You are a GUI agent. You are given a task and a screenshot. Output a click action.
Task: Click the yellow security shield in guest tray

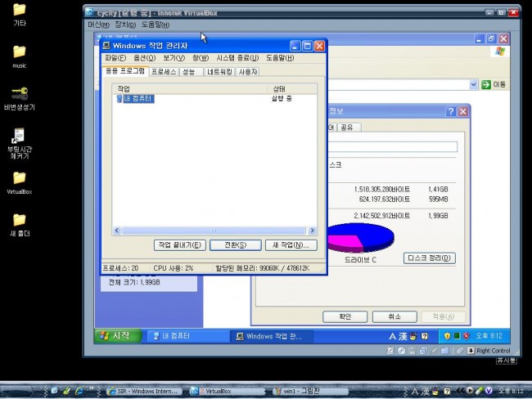click(447, 336)
